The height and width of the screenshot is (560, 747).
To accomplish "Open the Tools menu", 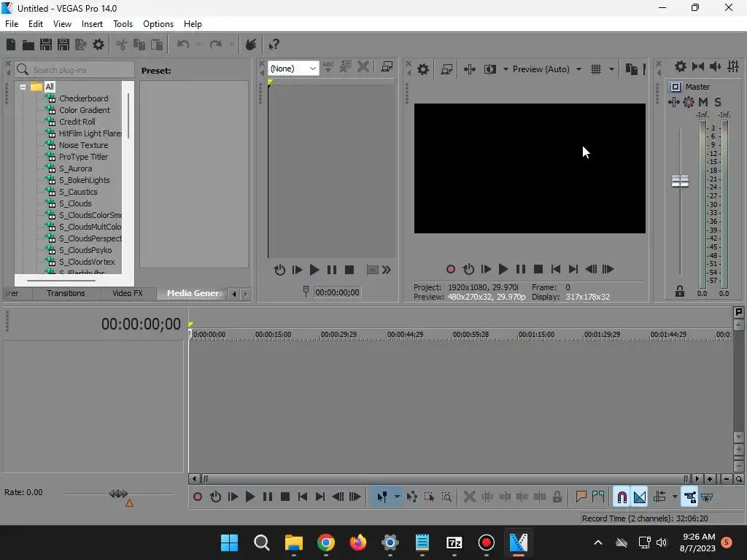I will point(123,24).
